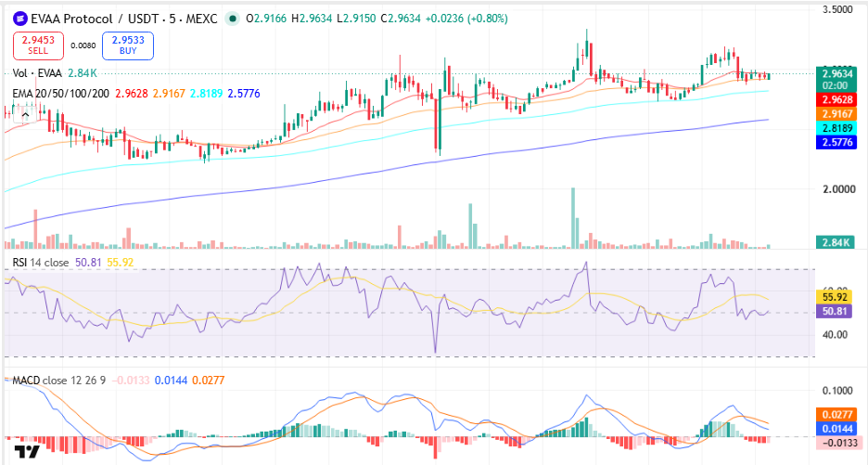Collapse indicator legend using chevron arrow
Image resolution: width=868 pixels, height=465 pixels.
click(x=25, y=115)
